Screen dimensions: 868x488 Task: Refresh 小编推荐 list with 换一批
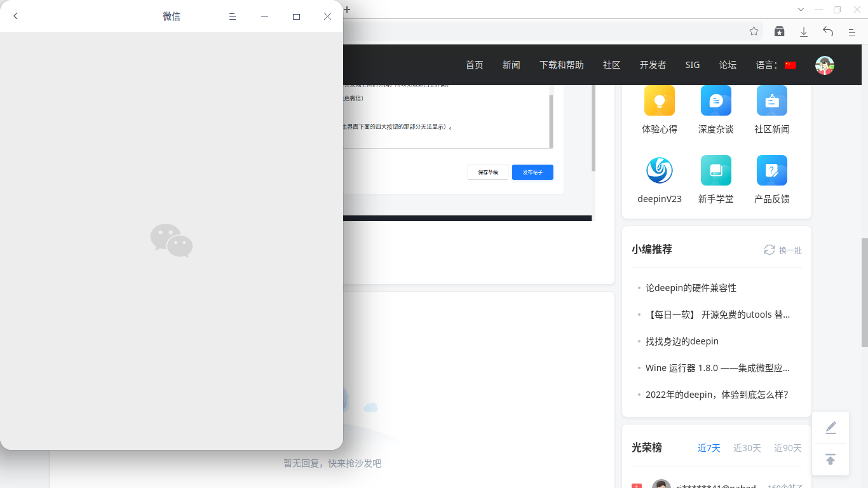point(782,250)
